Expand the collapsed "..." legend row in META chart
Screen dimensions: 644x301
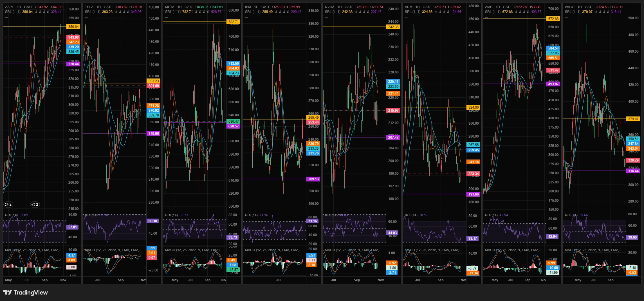click(167, 17)
